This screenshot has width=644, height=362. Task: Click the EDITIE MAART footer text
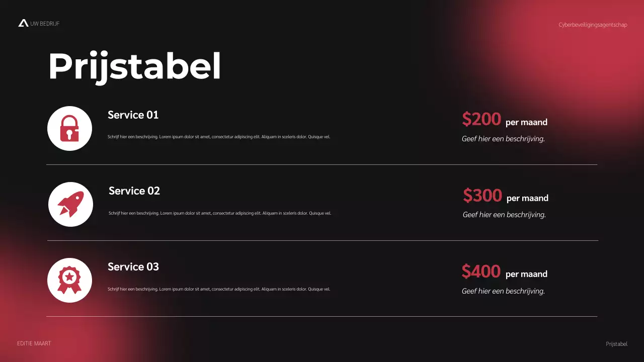coord(34,343)
